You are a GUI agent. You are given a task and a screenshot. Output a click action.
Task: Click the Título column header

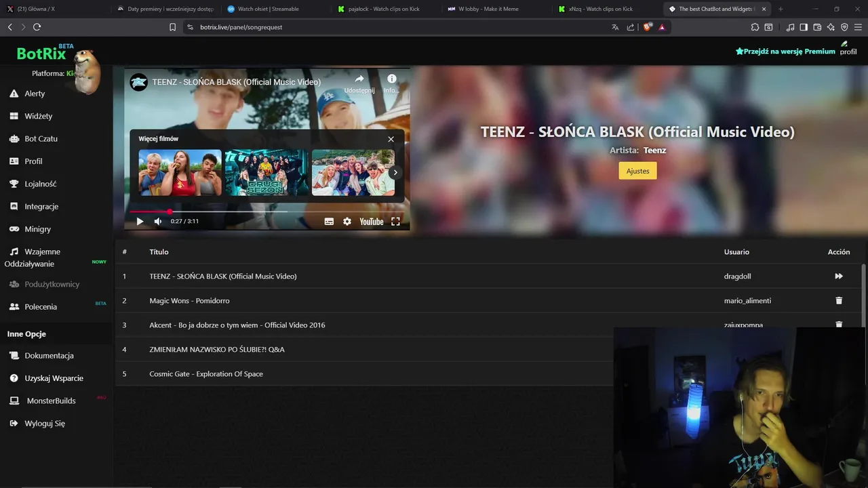(x=159, y=251)
